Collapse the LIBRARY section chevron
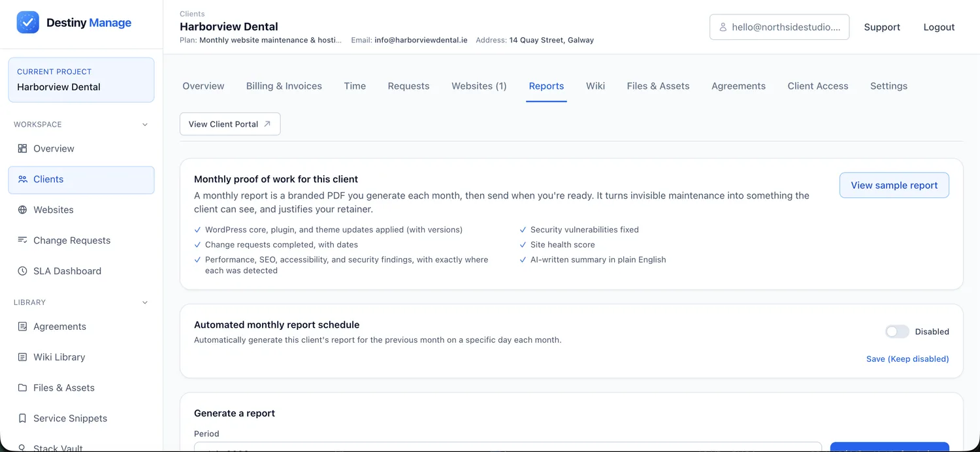This screenshot has height=452, width=980. (x=145, y=302)
